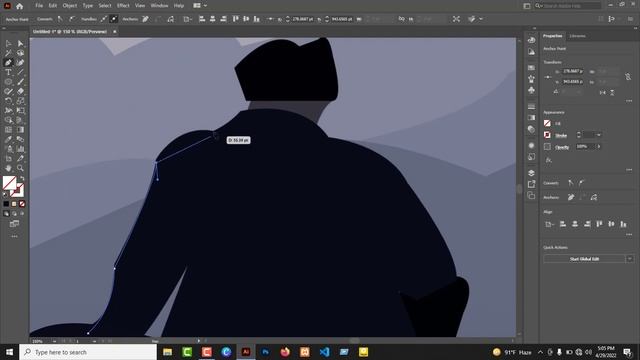Open the Layers panel icon

point(531,173)
